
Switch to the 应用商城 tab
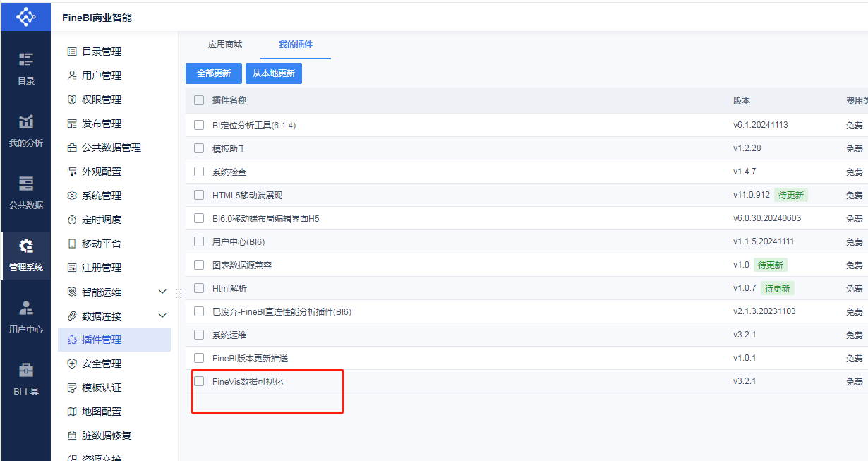click(225, 44)
